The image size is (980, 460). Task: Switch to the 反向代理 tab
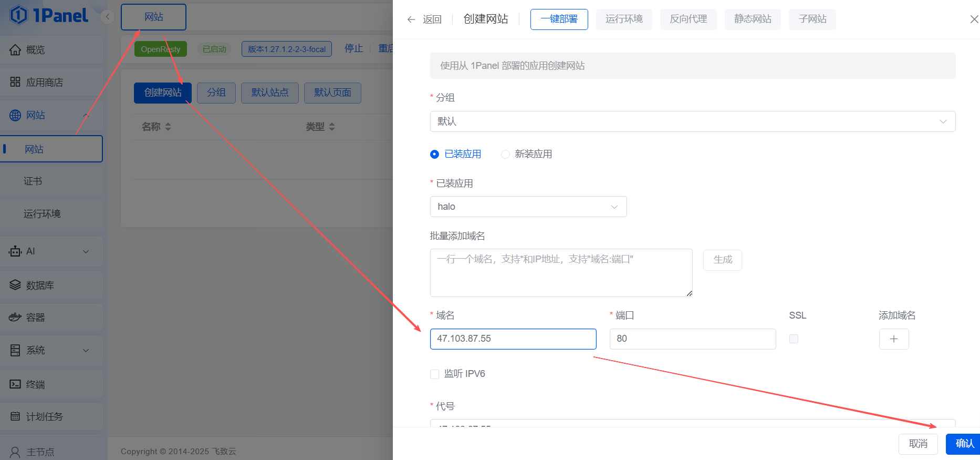tap(688, 19)
